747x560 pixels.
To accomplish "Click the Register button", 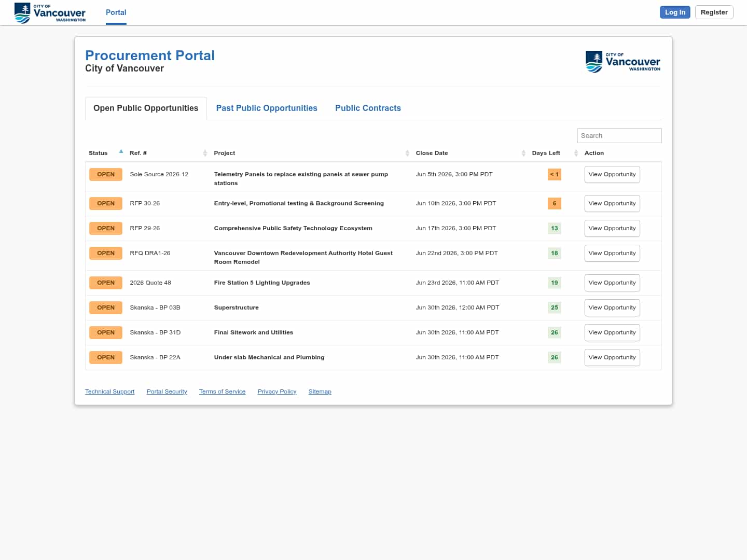I will pyautogui.click(x=714, y=12).
